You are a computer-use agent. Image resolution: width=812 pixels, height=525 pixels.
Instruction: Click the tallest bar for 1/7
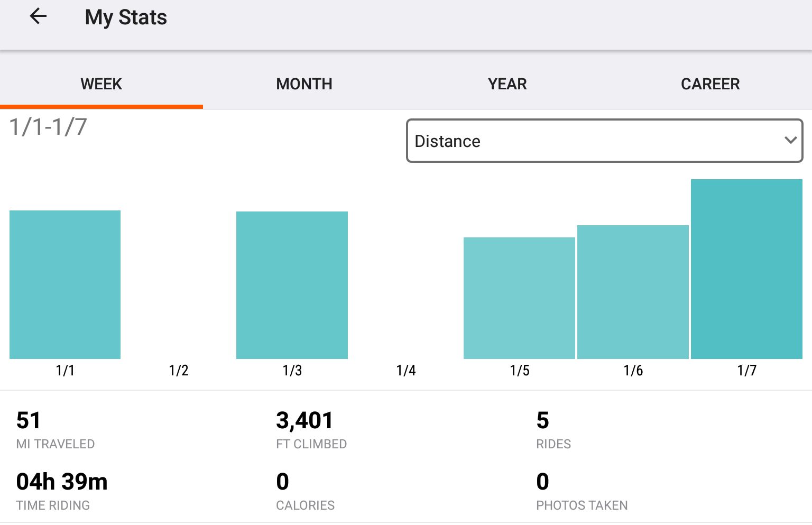pos(746,269)
